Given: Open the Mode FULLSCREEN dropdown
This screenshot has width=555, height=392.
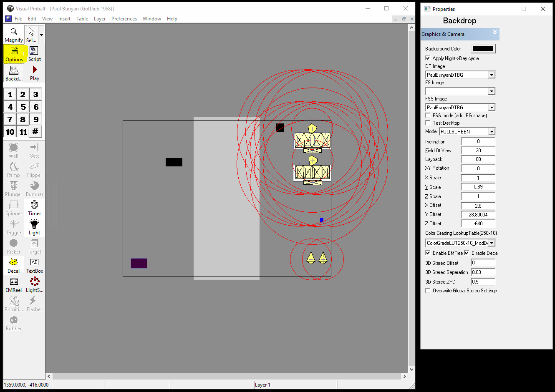Looking at the screenshot, I should (492, 132).
